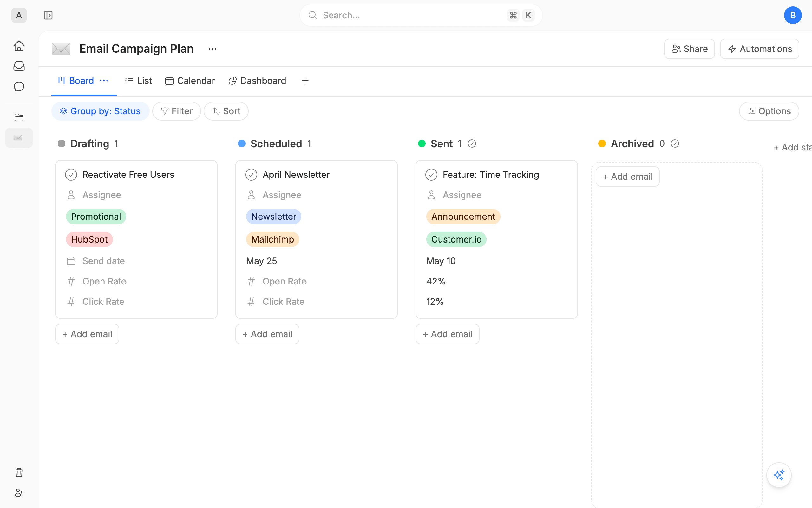Open the Announcement tag selector
This screenshot has height=508, width=812.
(463, 216)
